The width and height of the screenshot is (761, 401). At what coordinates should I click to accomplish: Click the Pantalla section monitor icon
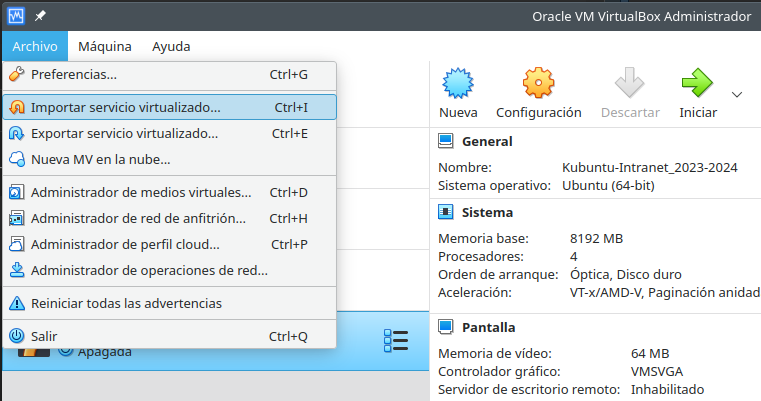pyautogui.click(x=446, y=327)
